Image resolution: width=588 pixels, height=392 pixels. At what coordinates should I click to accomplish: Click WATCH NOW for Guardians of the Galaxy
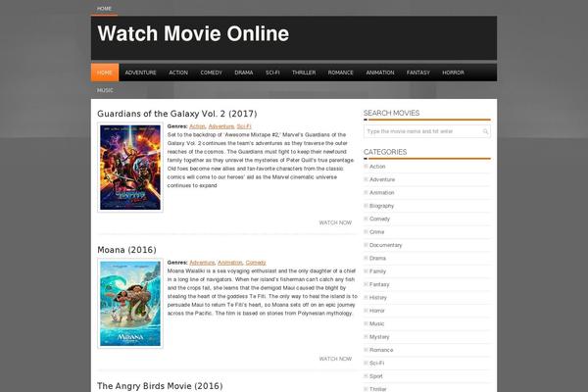pyautogui.click(x=335, y=222)
